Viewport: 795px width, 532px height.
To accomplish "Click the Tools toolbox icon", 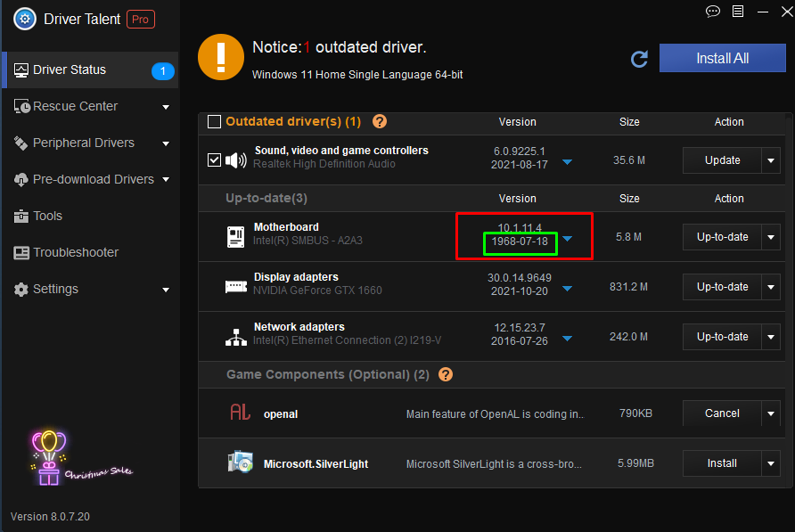I will (x=20, y=216).
